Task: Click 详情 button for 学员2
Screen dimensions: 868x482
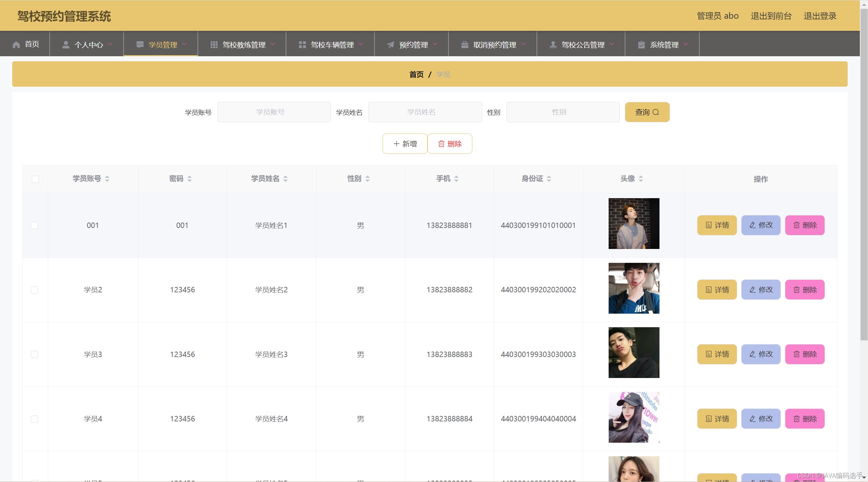Action: (717, 290)
